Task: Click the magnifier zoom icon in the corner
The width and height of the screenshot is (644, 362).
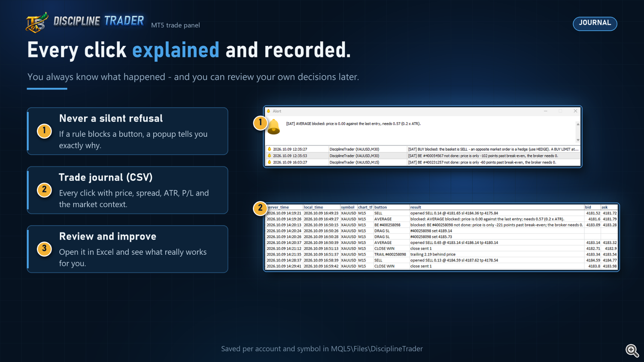Action: (632, 350)
